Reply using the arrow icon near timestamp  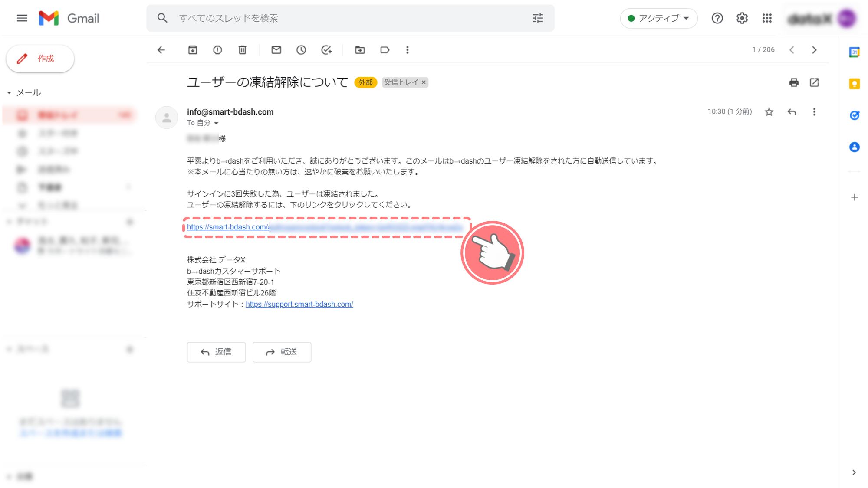pos(792,112)
